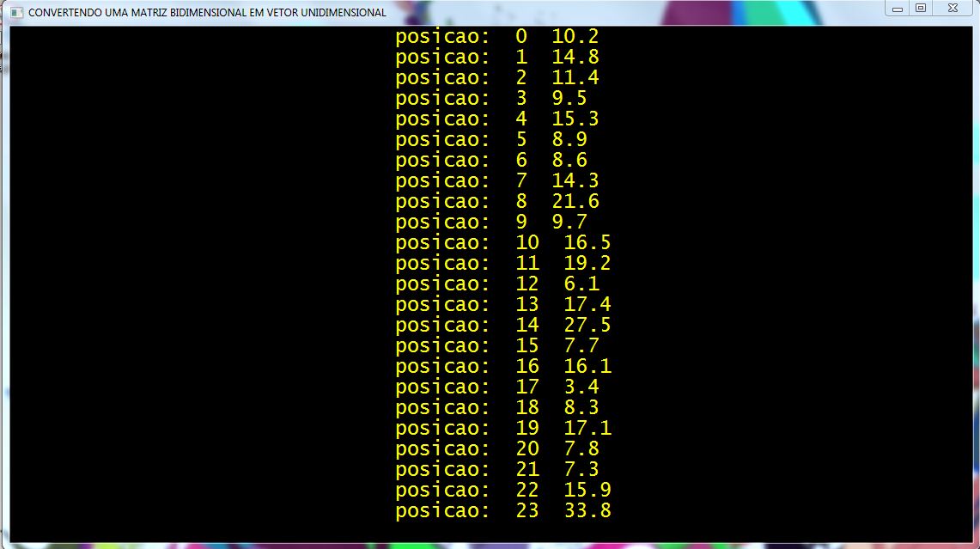980x549 pixels.
Task: Select the line 'posicao: 9 9.7'
Action: click(491, 223)
